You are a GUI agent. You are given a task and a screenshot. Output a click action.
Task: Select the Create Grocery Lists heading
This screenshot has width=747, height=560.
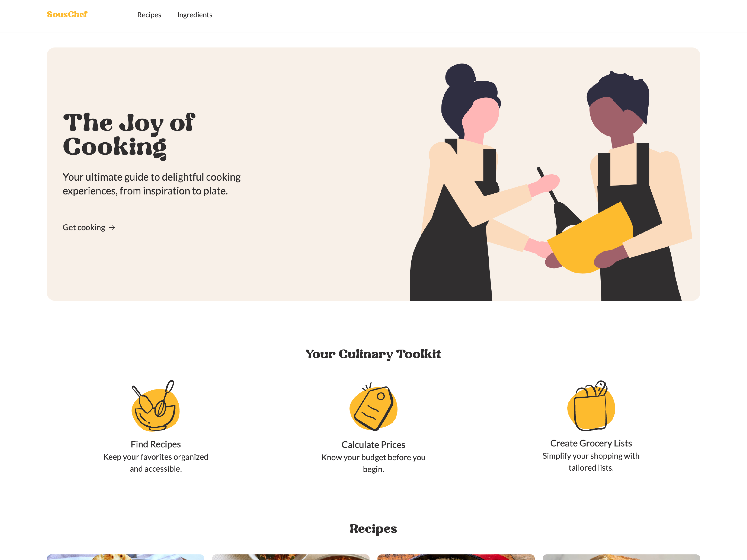(x=591, y=443)
